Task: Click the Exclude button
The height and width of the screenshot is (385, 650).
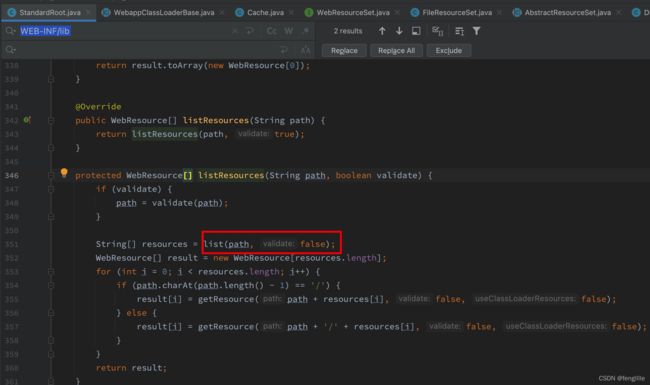Action: pos(449,51)
